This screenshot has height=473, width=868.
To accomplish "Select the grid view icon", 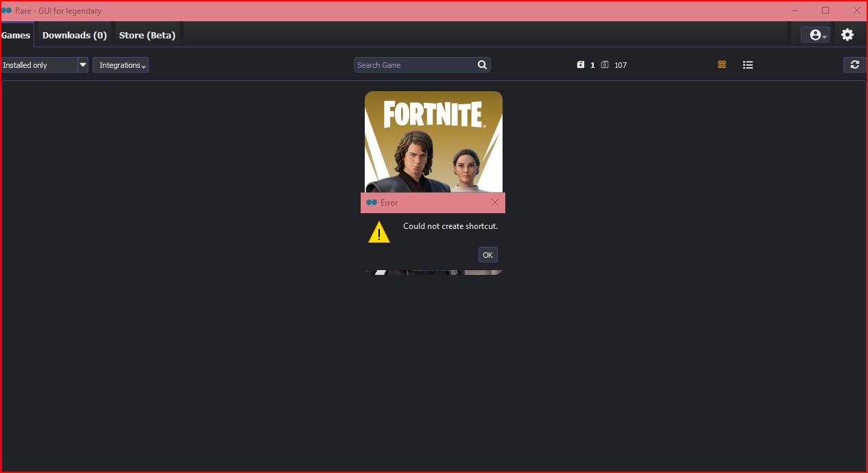I will click(x=721, y=64).
